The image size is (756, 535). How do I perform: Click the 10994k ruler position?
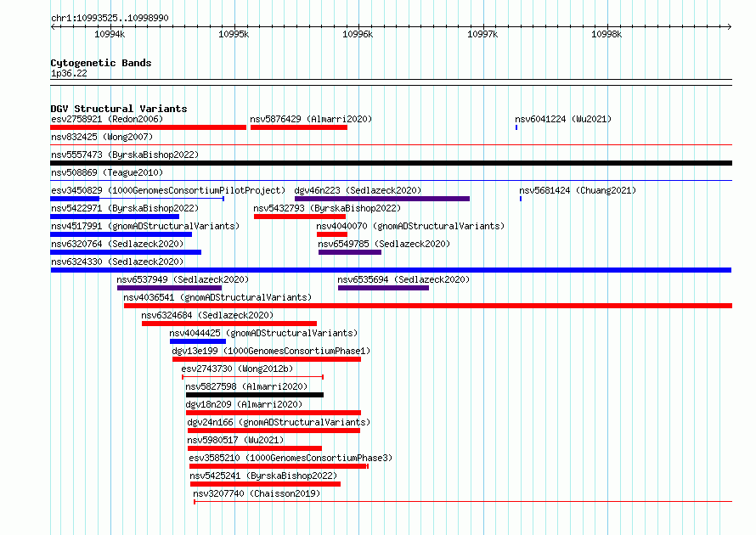(110, 34)
